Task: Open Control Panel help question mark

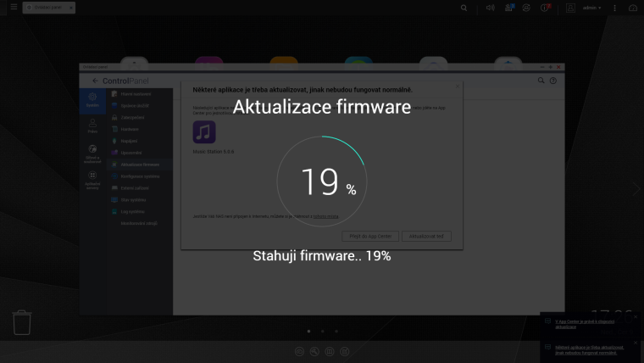Action: [x=553, y=81]
